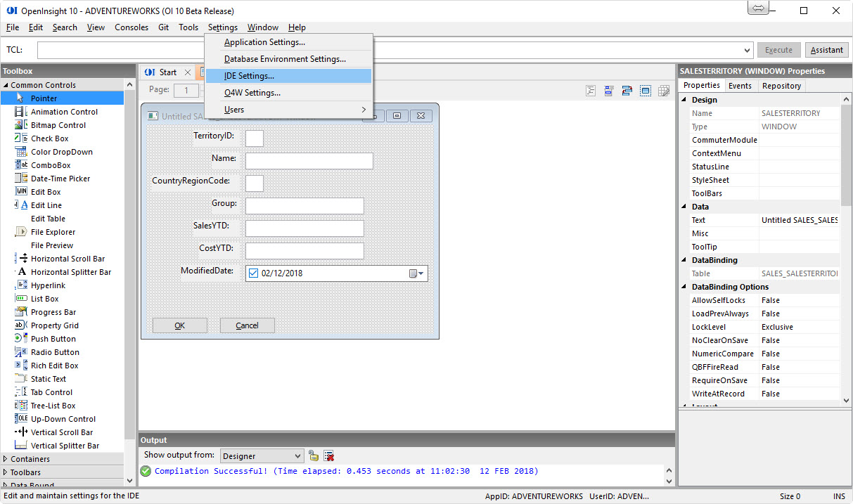
Task: Open the Consoles menu
Action: click(x=132, y=27)
